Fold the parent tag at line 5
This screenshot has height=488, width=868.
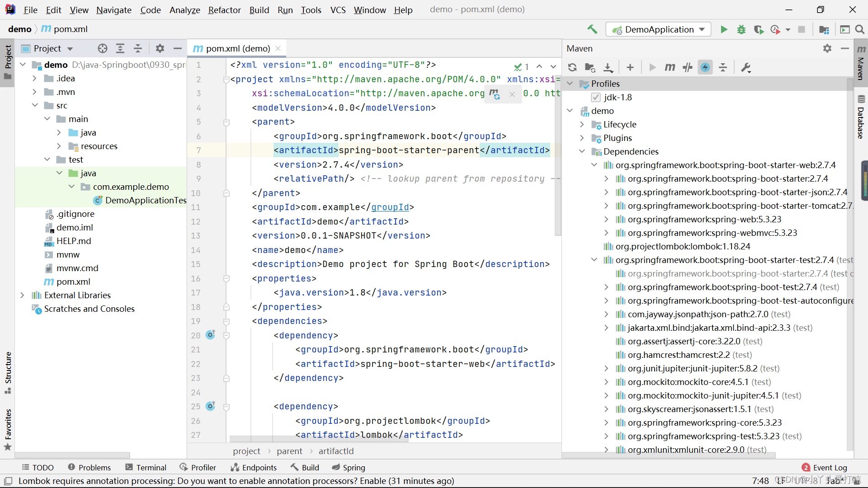pos(226,122)
